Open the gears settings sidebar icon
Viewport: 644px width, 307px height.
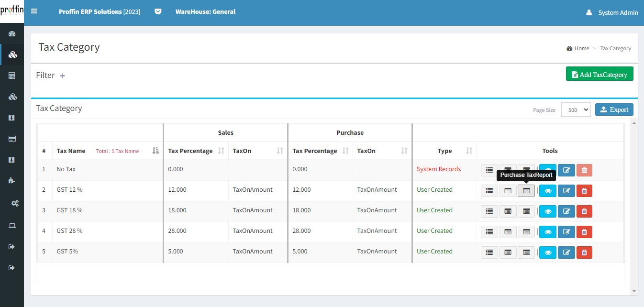(x=15, y=203)
